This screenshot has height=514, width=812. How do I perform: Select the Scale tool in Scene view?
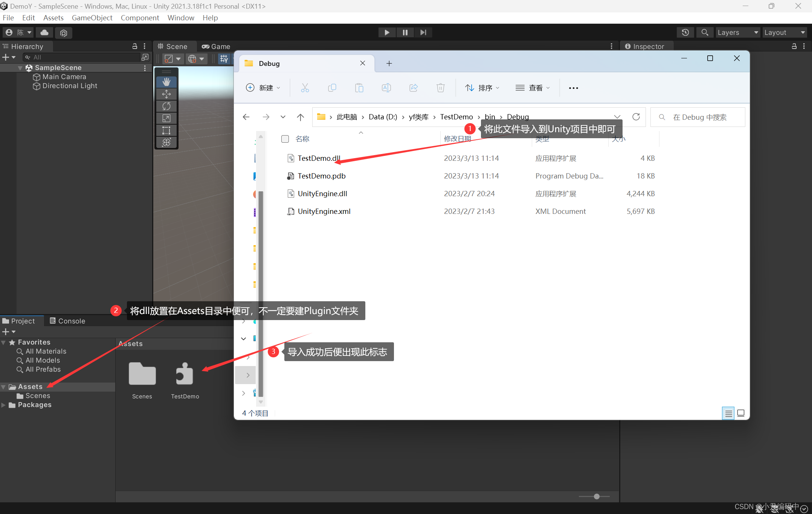(x=166, y=118)
